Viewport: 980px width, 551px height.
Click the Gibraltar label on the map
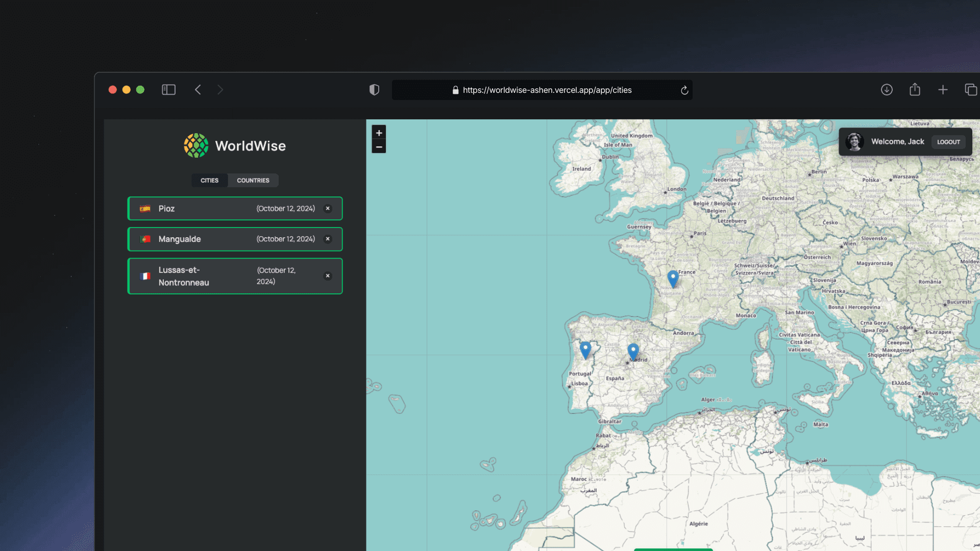[609, 421]
